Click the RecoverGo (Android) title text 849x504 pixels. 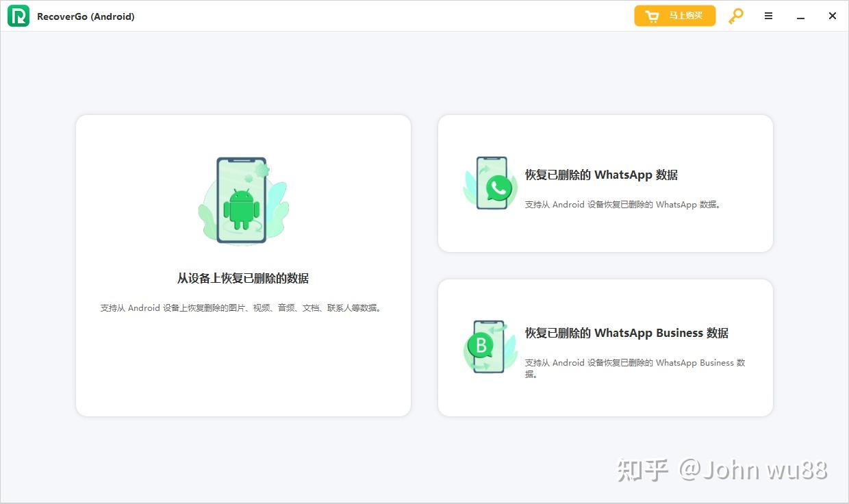coord(86,16)
